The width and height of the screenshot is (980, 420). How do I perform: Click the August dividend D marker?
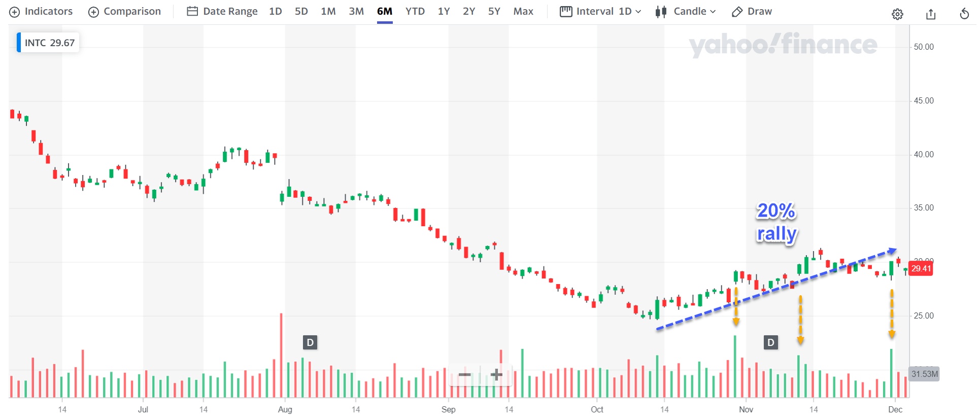(310, 342)
